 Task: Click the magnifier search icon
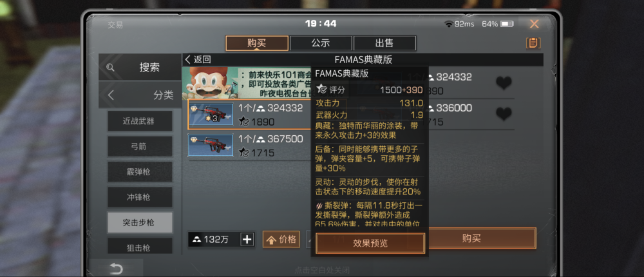click(110, 68)
